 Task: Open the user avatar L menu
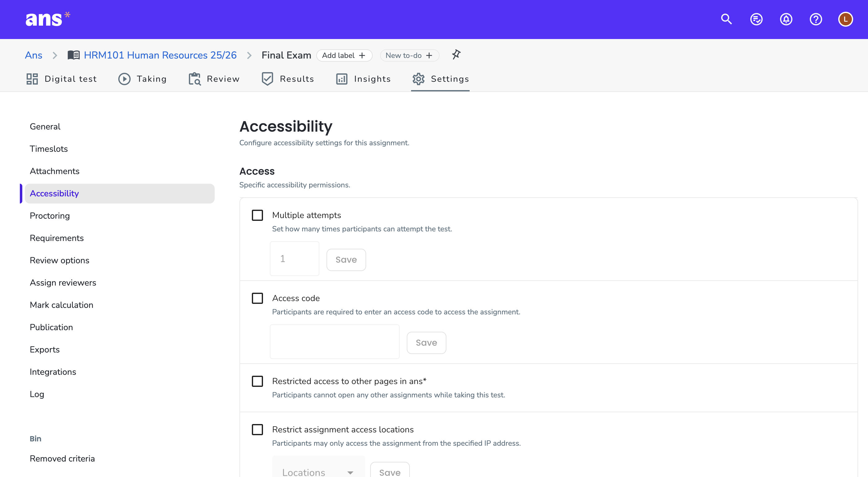coord(845,19)
